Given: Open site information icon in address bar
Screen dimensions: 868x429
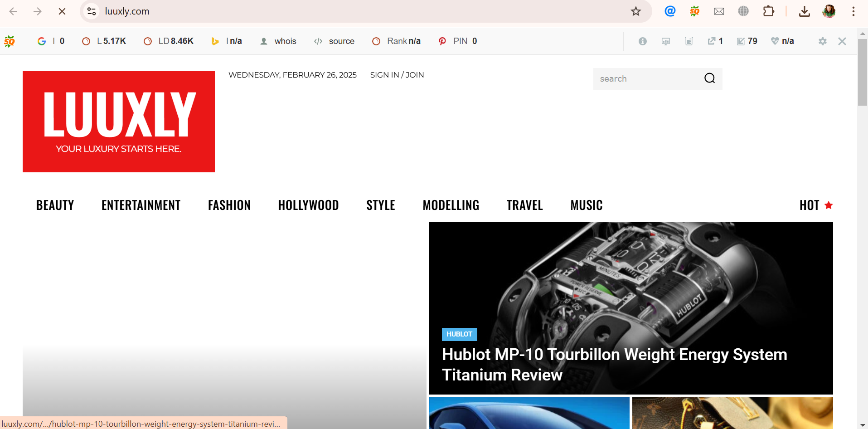Looking at the screenshot, I should (92, 11).
